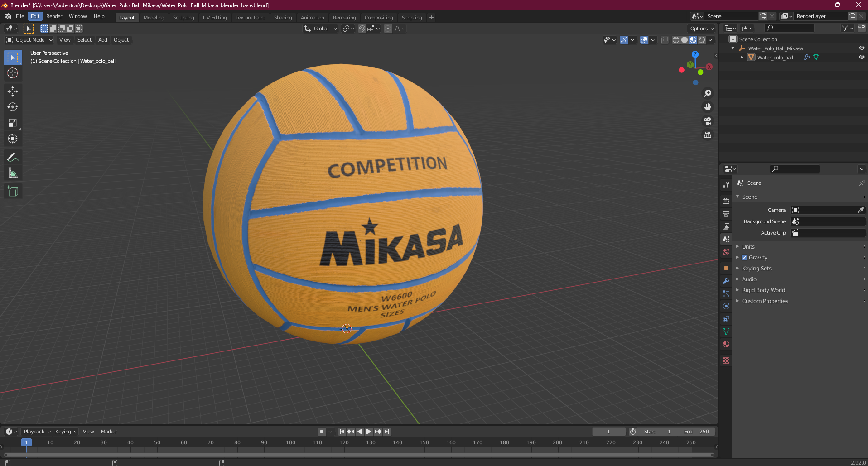The image size is (868, 466).
Task: Open the Physics properties tab
Action: 726,306
